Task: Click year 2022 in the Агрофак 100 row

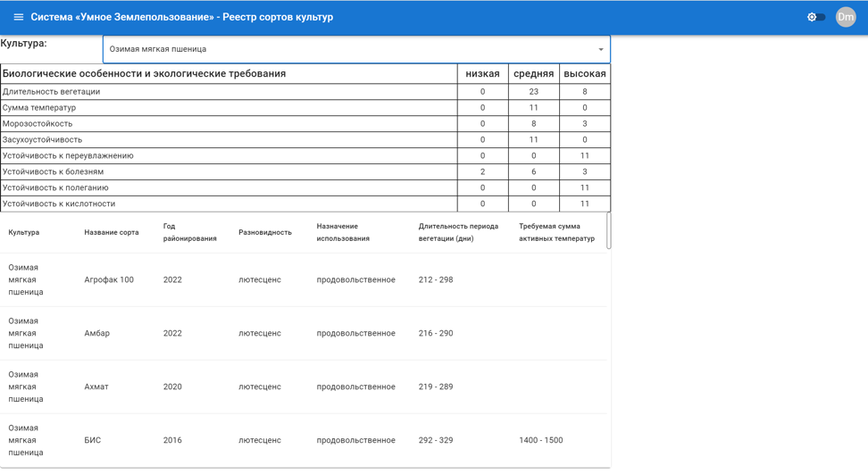Action: 172,280
